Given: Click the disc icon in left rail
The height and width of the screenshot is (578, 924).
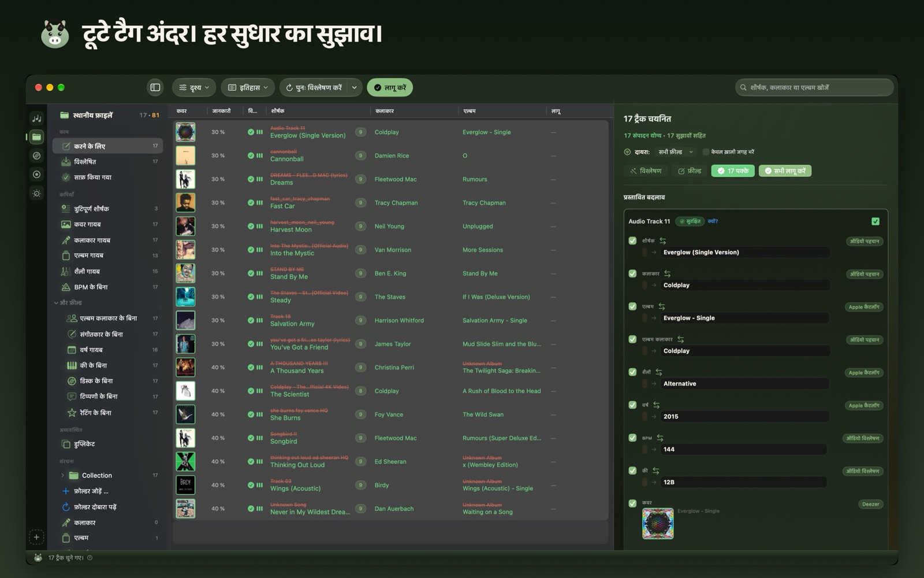Looking at the screenshot, I should click(36, 155).
